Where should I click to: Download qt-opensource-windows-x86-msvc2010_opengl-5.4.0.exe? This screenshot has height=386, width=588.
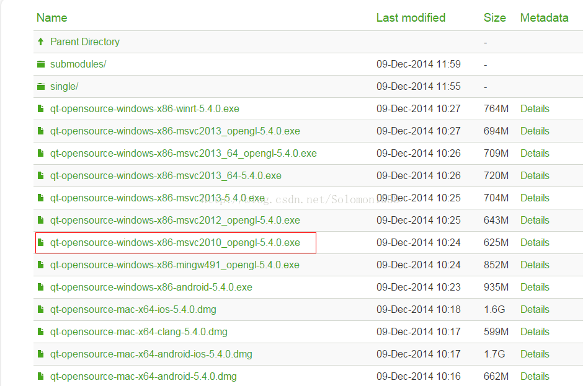tap(175, 242)
